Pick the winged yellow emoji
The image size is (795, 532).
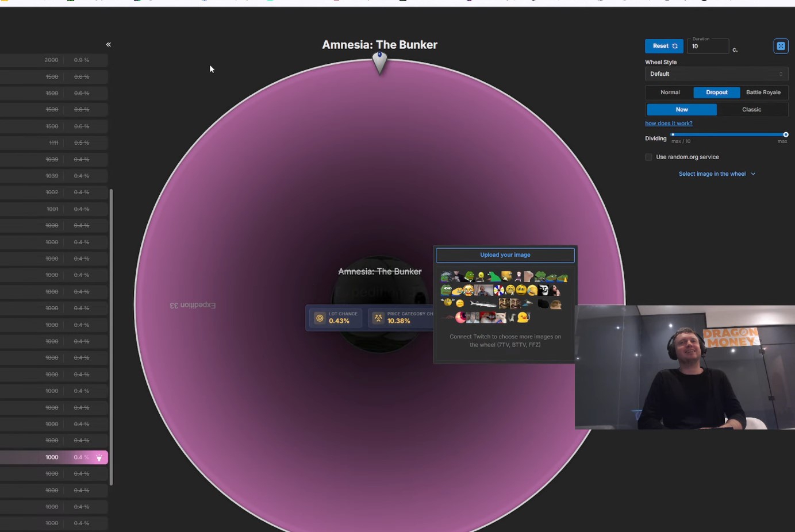point(448,302)
